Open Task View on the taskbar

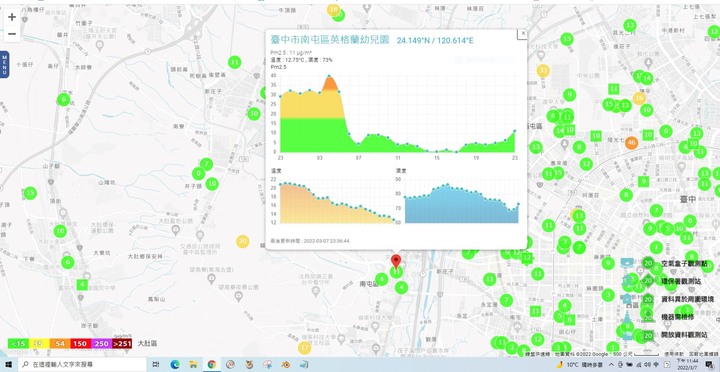(x=156, y=365)
